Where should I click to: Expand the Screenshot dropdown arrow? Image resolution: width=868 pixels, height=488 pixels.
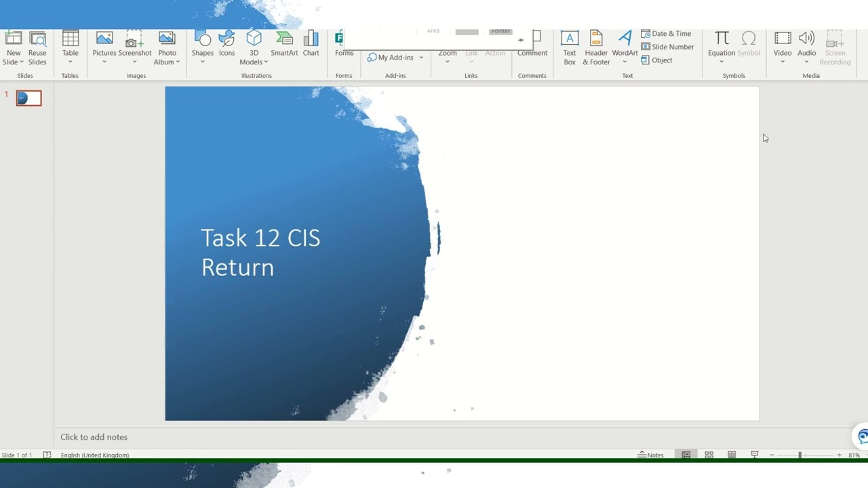point(134,62)
